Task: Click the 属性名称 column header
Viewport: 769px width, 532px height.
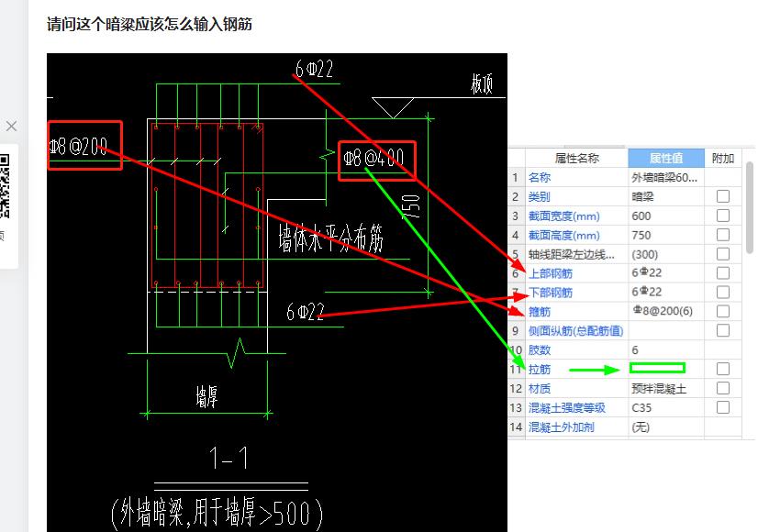Action: tap(576, 159)
